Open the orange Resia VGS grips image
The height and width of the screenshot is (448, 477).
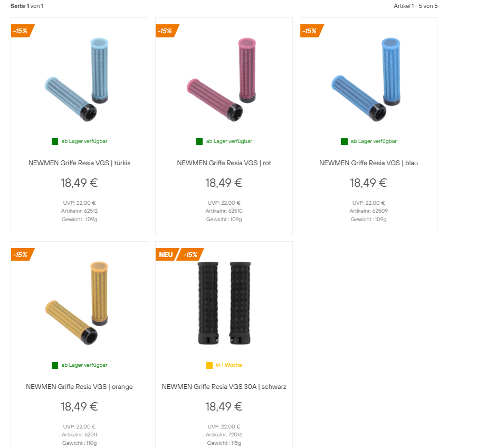tap(77, 303)
